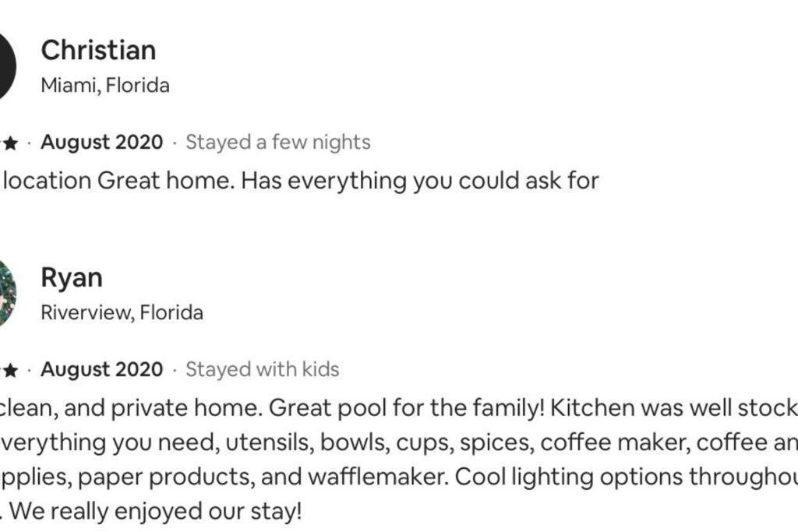Click the 'Cool lighting options' phrase
Screen dimensions: 798x532
coord(569,477)
